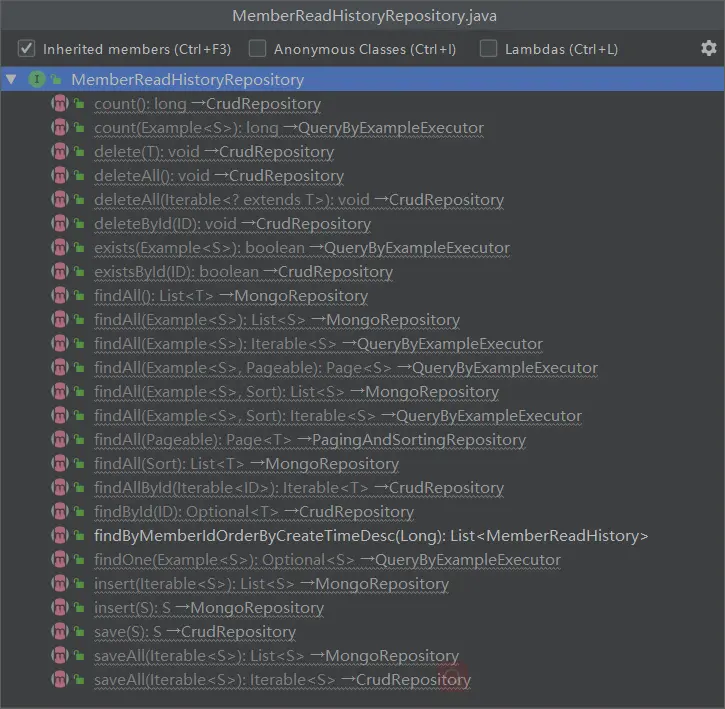Screen dimensions: 725x709
Task: Select exists(Example<S>): boolean →QueryByExampleExecutor
Action: point(302,247)
